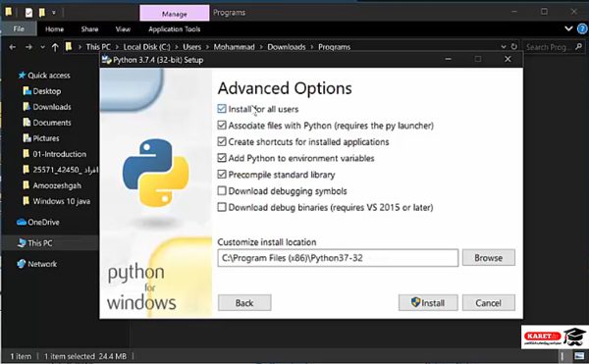Uncheck Associate files with Python option
The width and height of the screenshot is (589, 364).
coord(222,125)
